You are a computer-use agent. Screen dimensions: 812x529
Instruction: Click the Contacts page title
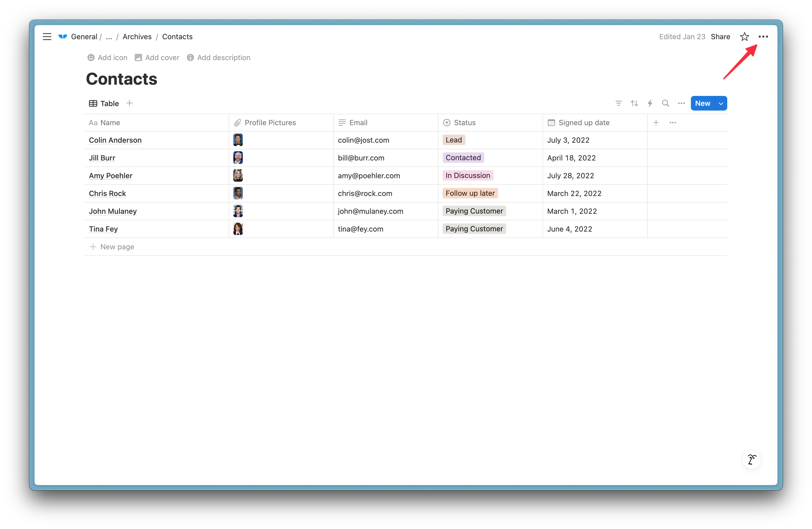(x=121, y=79)
